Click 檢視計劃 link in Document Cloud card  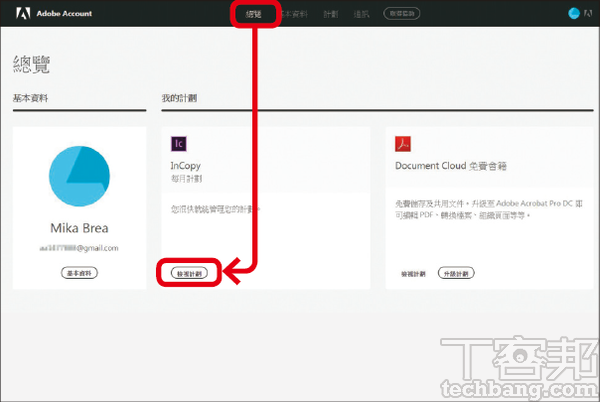413,274
